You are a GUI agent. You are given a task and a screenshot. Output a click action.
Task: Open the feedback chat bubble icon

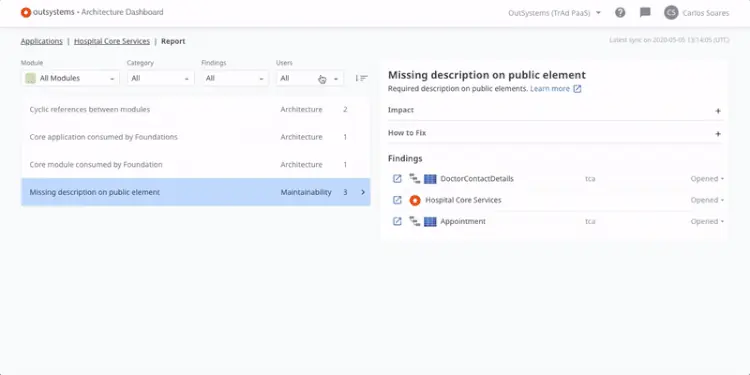tap(645, 13)
